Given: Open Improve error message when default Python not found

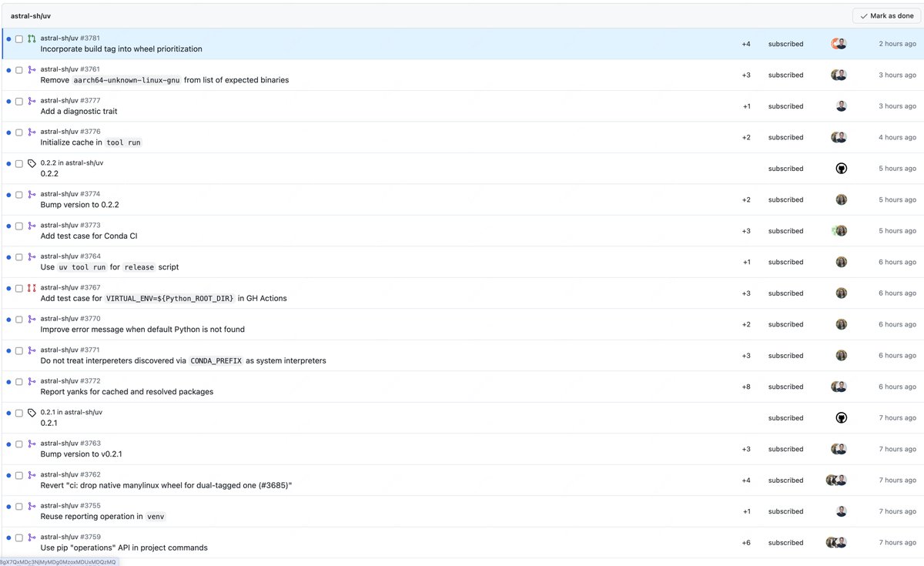Looking at the screenshot, I should [142, 330].
